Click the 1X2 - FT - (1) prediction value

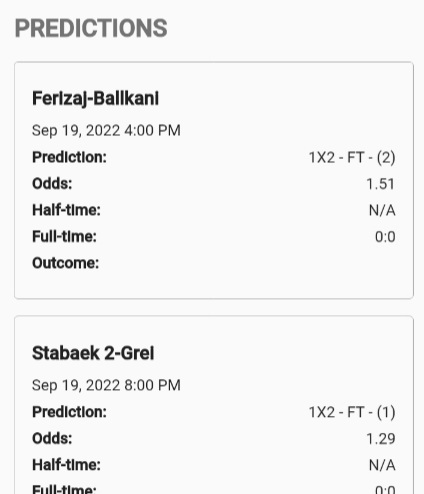click(x=352, y=412)
